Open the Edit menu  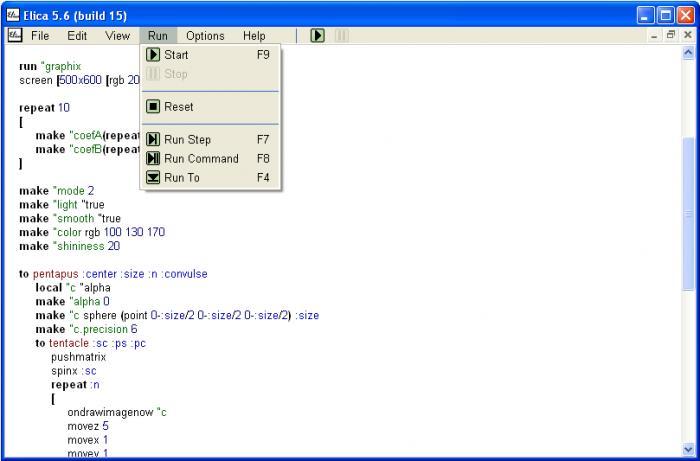pos(77,36)
